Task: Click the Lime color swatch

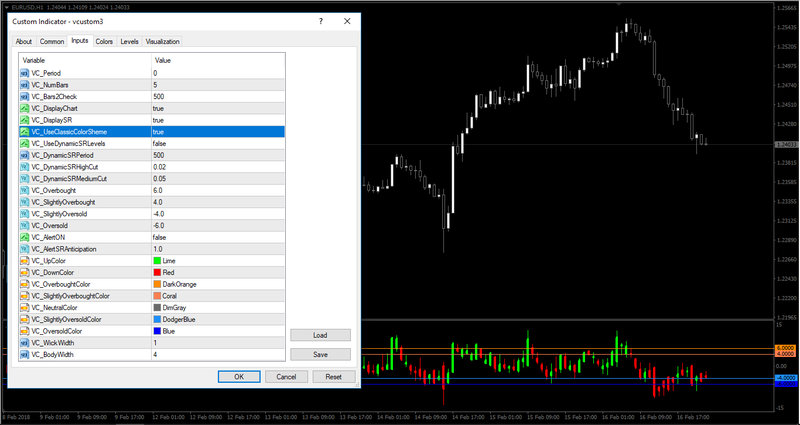Action: coord(157,261)
